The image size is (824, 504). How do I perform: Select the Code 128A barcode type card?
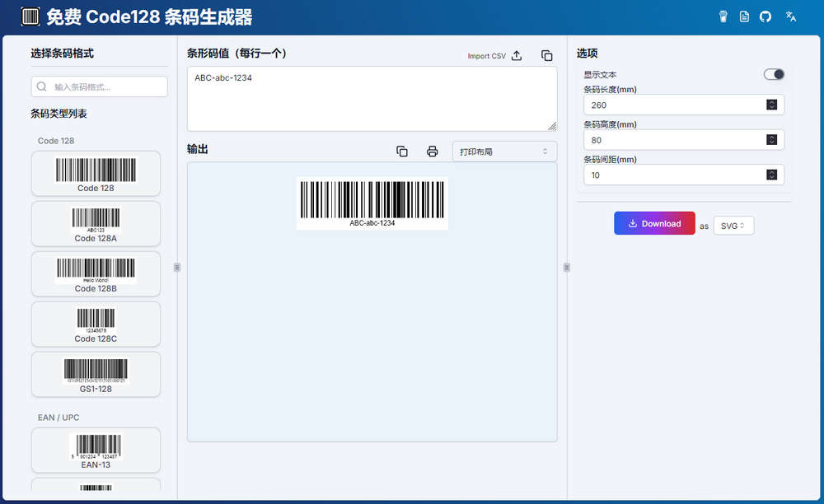[x=96, y=224]
